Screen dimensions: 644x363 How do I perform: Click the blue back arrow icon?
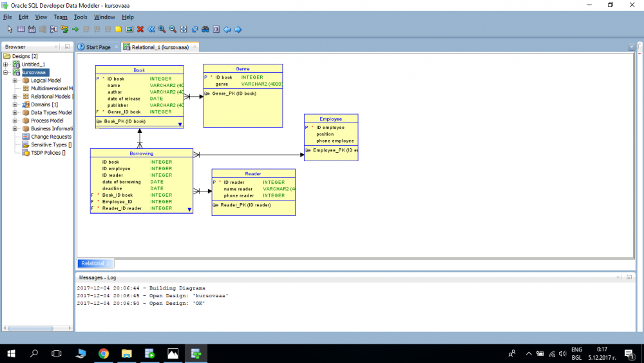tap(227, 29)
